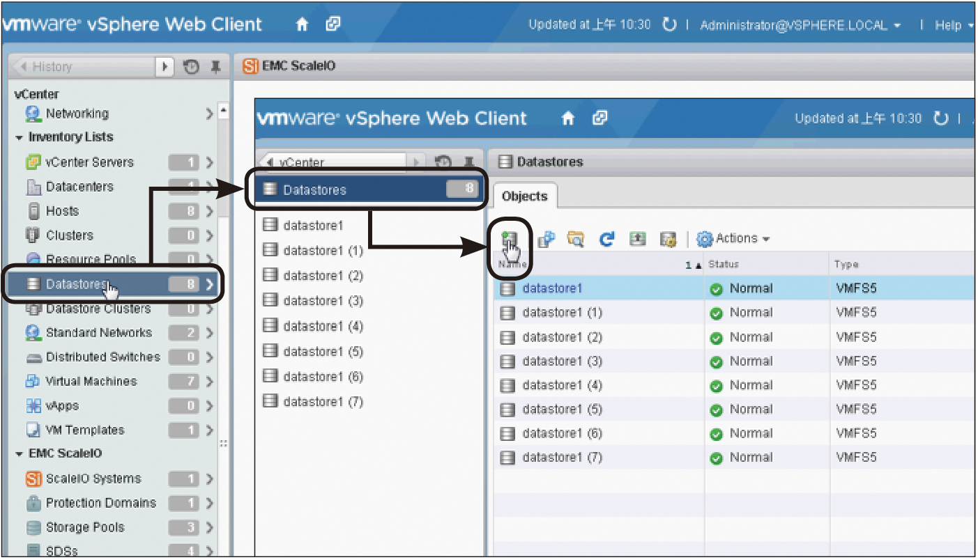Click the chevron at the end of the Storage Pools row
The image size is (978, 560).
pyautogui.click(x=209, y=527)
